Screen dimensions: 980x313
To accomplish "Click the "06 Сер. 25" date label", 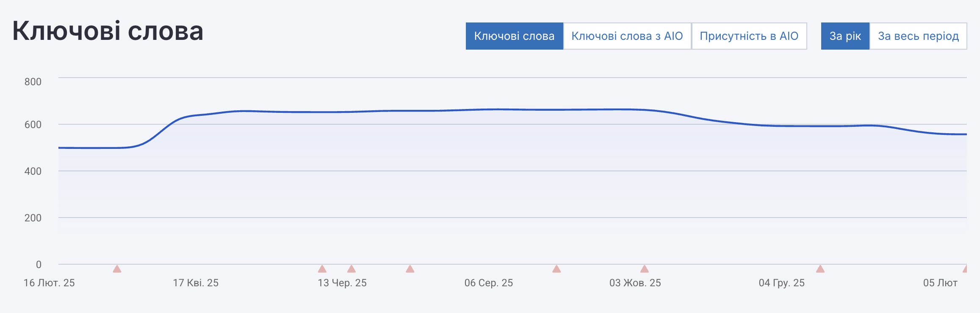I will (x=488, y=283).
